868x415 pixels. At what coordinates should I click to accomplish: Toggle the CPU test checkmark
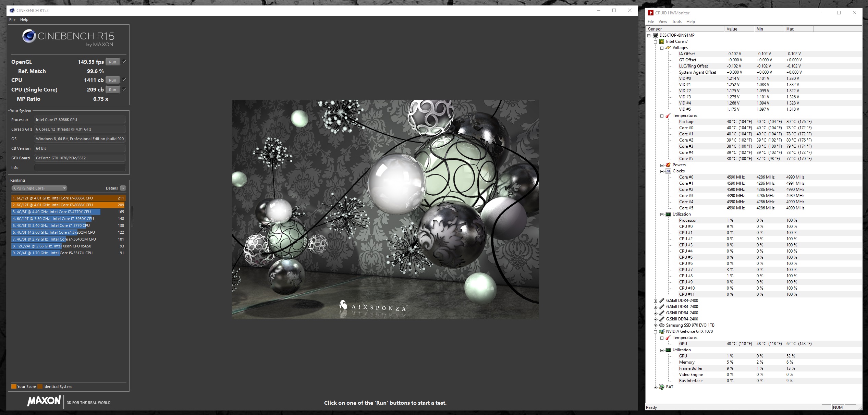click(124, 80)
